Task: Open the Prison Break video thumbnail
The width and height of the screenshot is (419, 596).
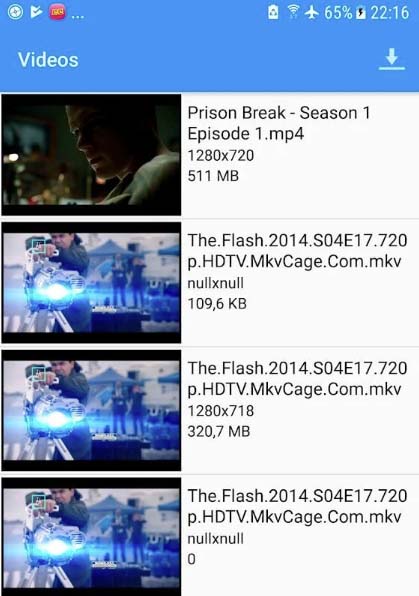Action: coord(91,155)
